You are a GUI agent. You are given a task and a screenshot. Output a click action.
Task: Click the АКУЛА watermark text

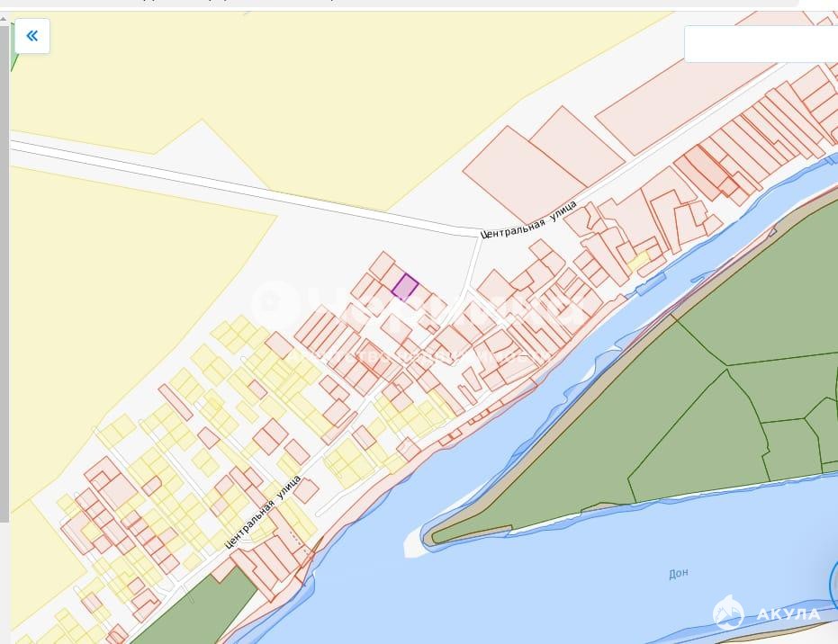[788, 614]
